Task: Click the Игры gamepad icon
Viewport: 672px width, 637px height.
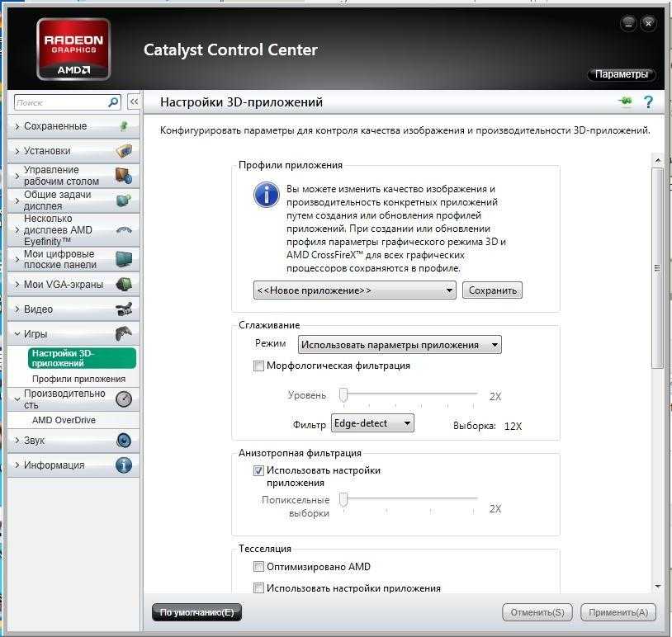Action: pos(124,333)
